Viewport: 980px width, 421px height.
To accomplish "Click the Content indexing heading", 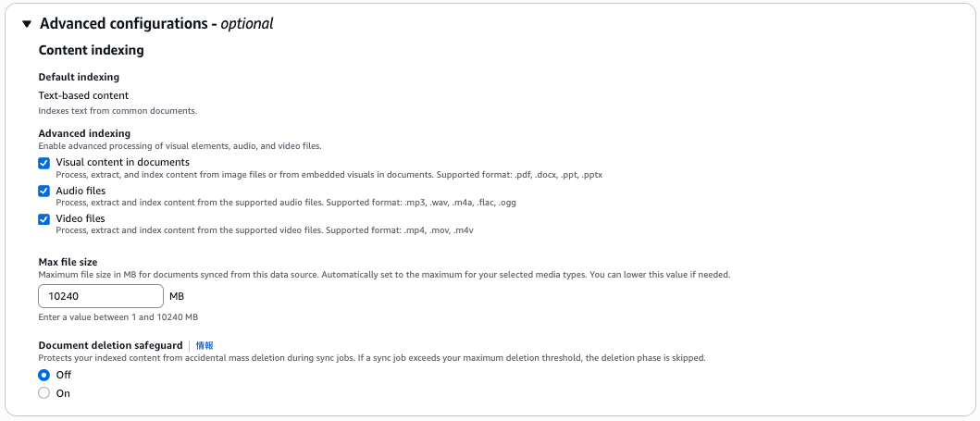I will (92, 50).
